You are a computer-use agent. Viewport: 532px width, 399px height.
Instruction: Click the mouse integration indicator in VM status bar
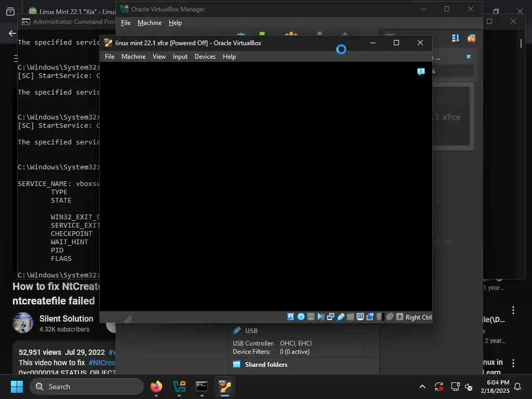pos(390,316)
